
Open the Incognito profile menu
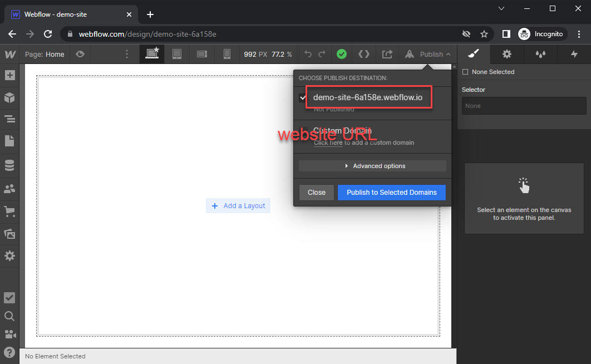pos(541,34)
